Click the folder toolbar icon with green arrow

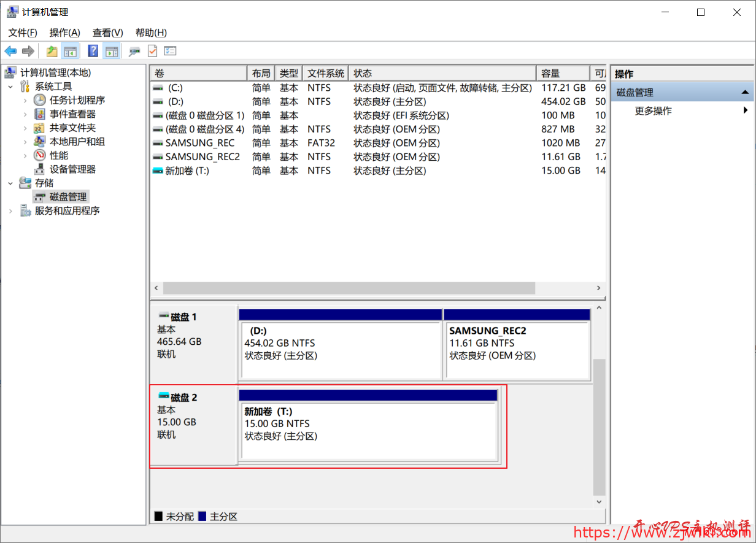coord(52,51)
